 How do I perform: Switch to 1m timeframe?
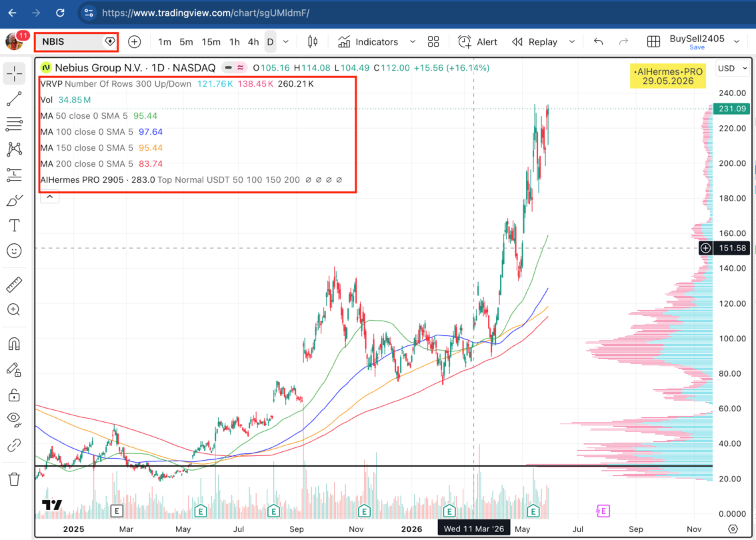click(165, 42)
